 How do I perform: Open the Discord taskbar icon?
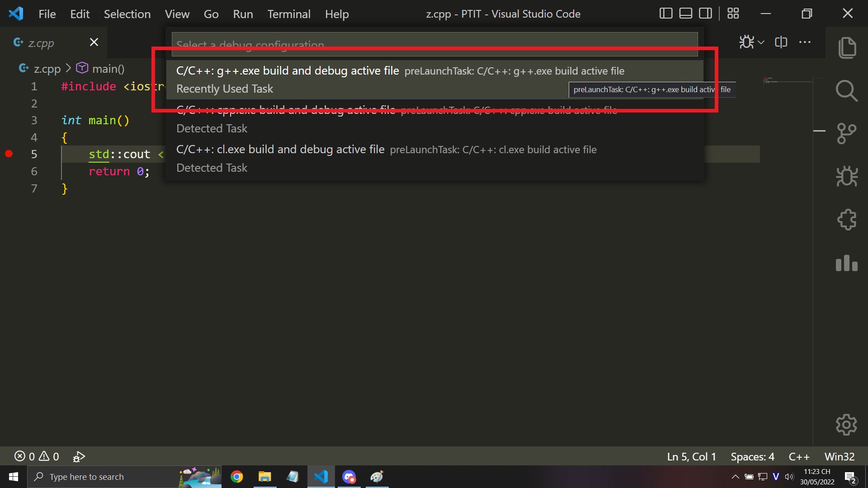pos(349,477)
